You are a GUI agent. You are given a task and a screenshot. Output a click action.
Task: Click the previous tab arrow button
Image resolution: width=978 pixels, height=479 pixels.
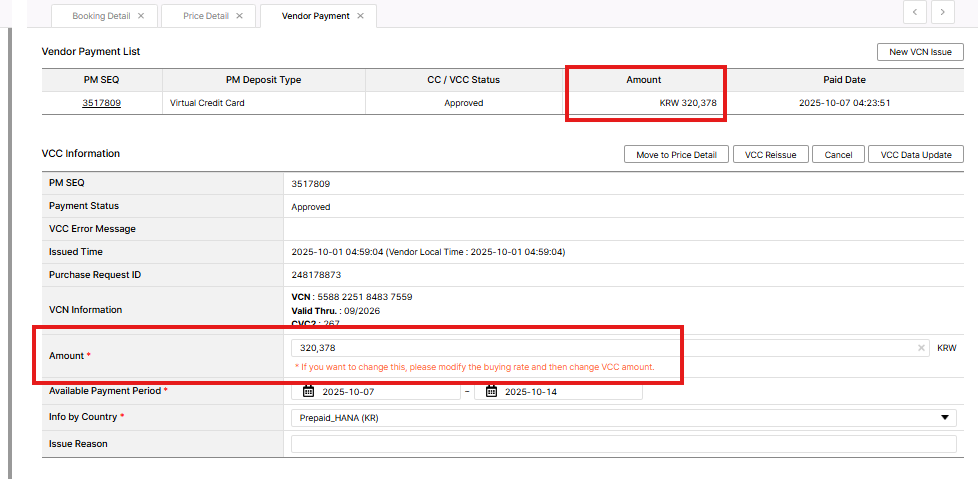pyautogui.click(x=914, y=12)
